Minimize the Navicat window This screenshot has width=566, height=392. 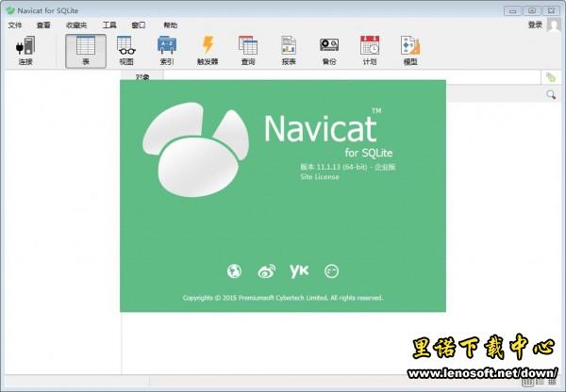(x=512, y=10)
